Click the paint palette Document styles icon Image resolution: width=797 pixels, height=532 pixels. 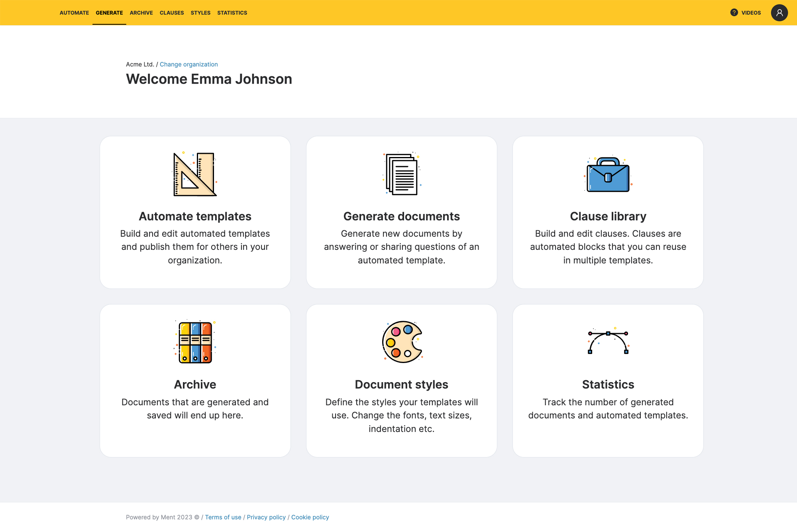tap(402, 342)
